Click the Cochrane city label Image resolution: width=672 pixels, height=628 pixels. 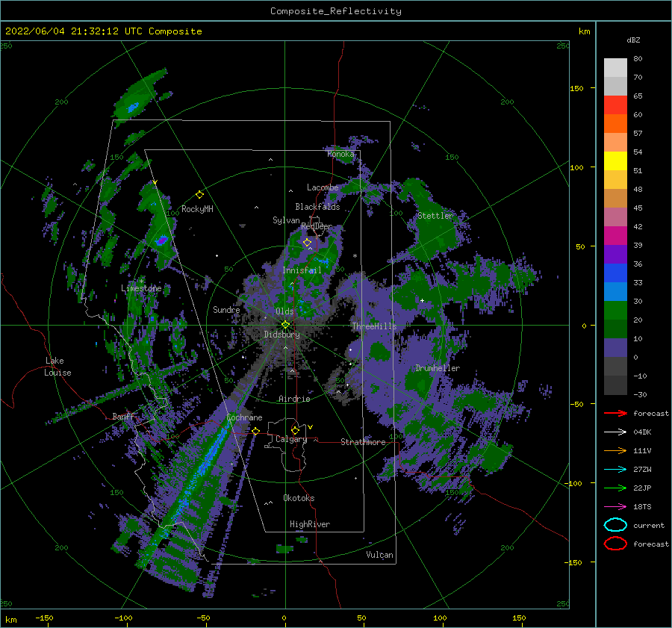pyautogui.click(x=244, y=417)
